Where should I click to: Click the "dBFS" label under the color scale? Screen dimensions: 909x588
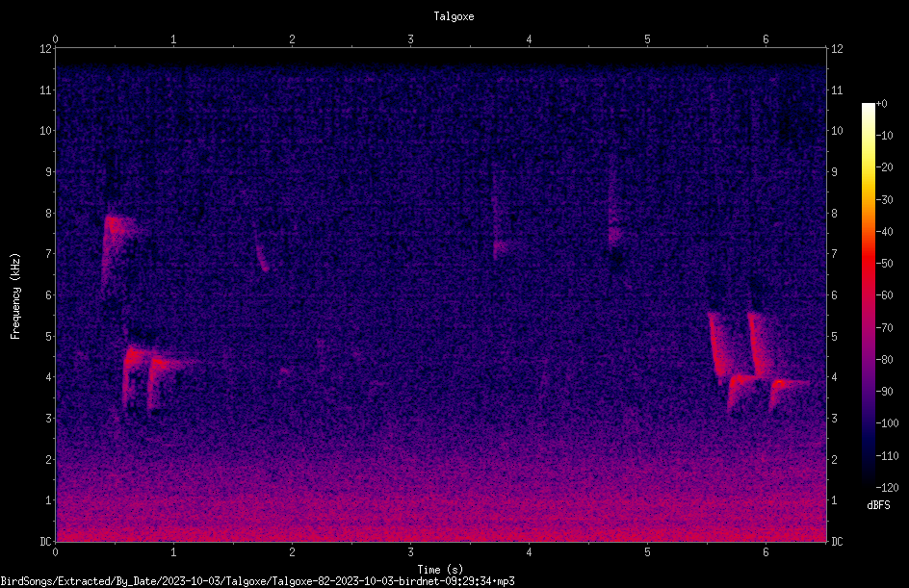coord(878,505)
